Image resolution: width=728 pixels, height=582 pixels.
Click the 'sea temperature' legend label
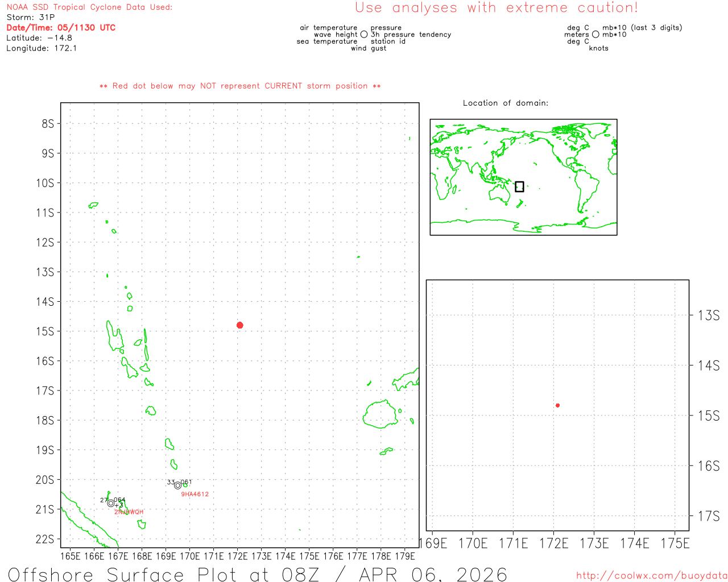tap(327, 41)
